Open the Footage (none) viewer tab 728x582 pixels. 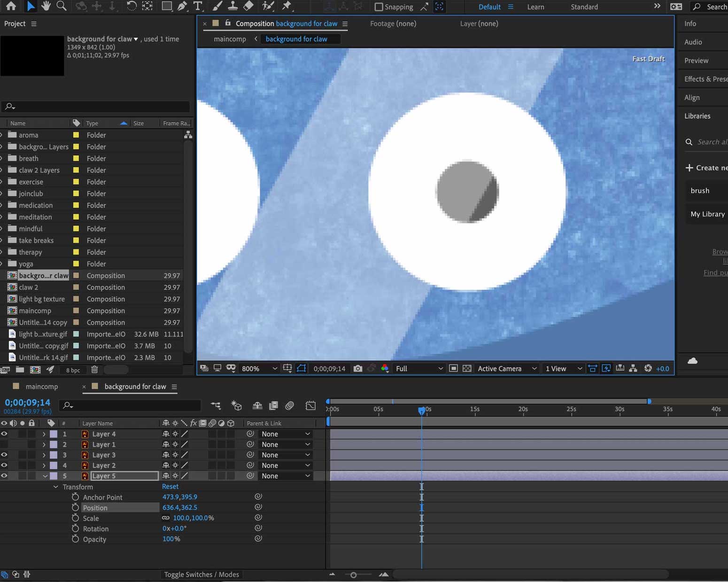[x=393, y=23]
